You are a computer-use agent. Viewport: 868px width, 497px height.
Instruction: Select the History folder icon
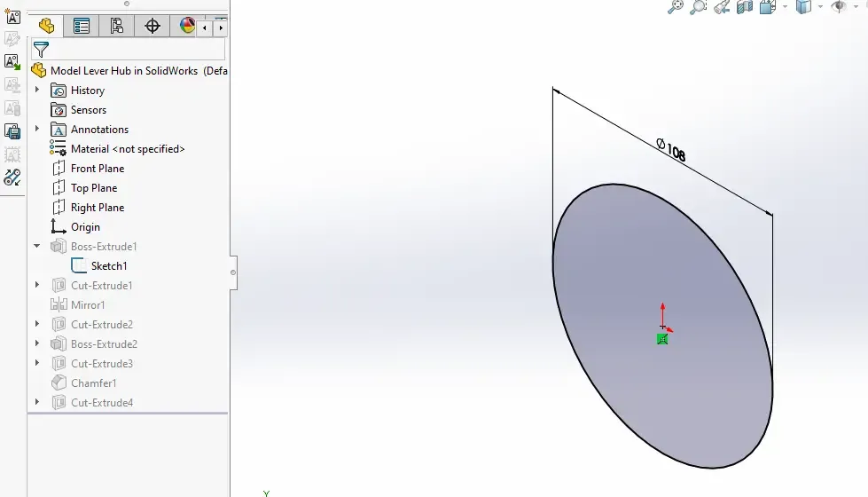(59, 91)
